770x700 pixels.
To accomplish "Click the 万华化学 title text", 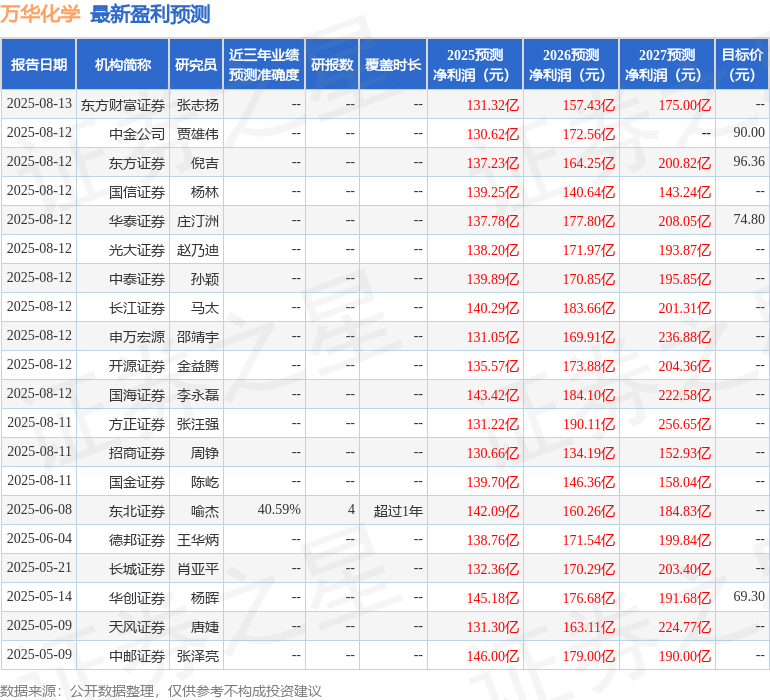I will click(40, 14).
